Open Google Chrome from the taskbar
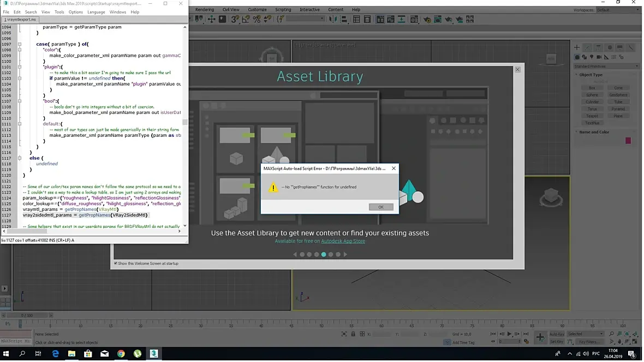Viewport: 644px width, 362px height. pyautogui.click(x=121, y=354)
